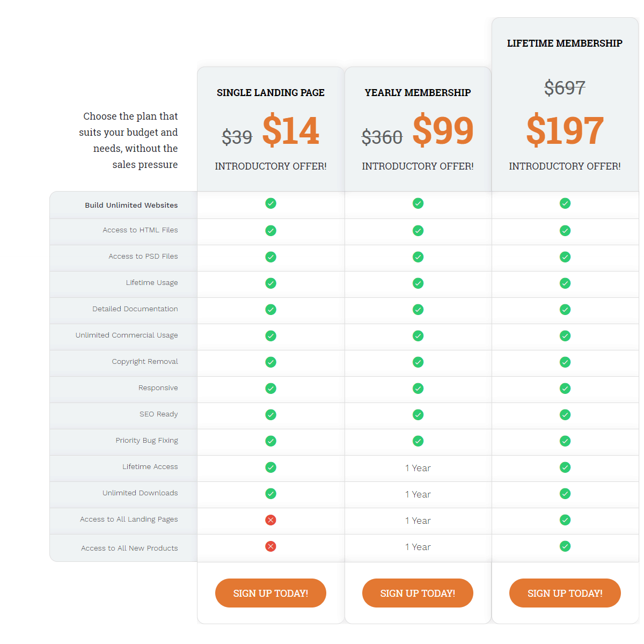
Task: Click SIGN UP TODAY! under Lifetime Membership
Action: click(x=565, y=593)
